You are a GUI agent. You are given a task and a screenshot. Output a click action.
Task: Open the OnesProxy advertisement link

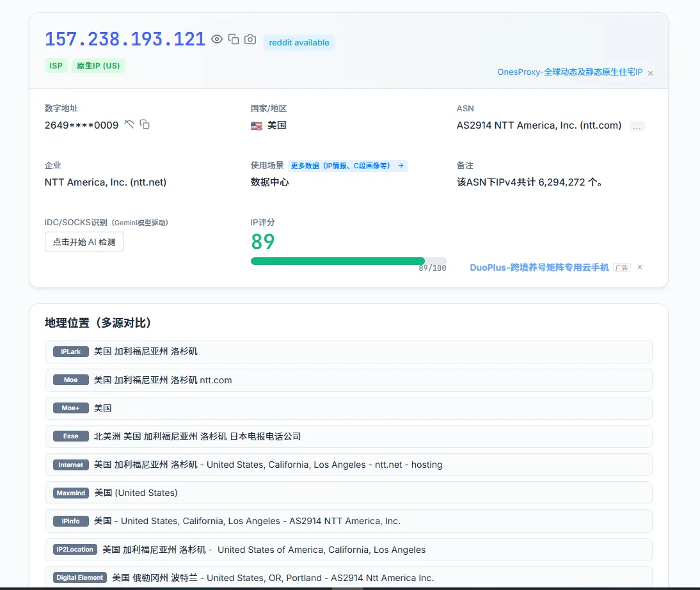[570, 72]
